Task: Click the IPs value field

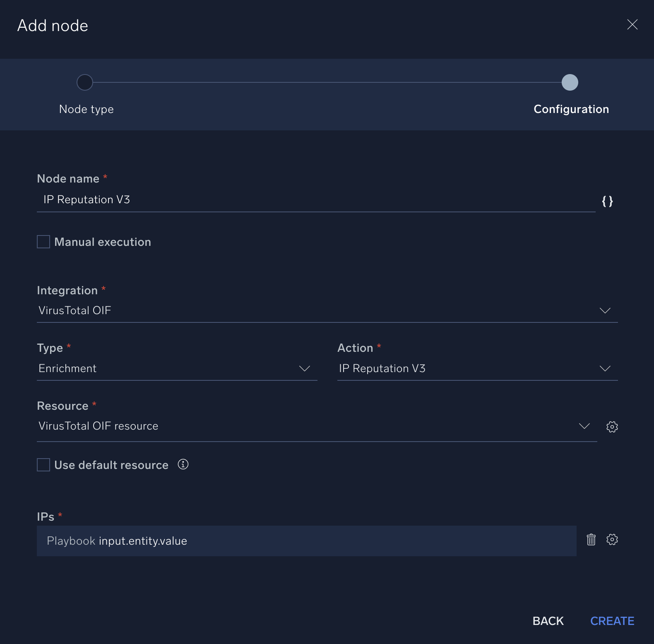Action: coord(306,541)
